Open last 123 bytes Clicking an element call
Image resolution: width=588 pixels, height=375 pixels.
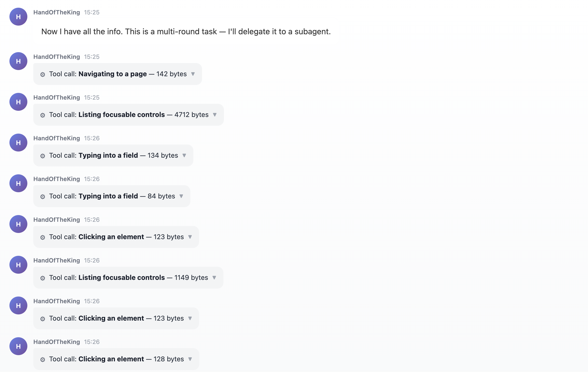tap(116, 318)
